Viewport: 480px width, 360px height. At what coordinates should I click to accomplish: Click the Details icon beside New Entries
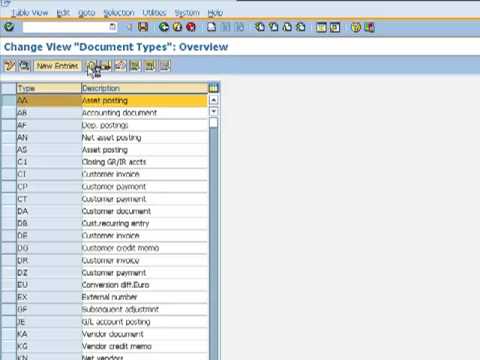(25, 66)
